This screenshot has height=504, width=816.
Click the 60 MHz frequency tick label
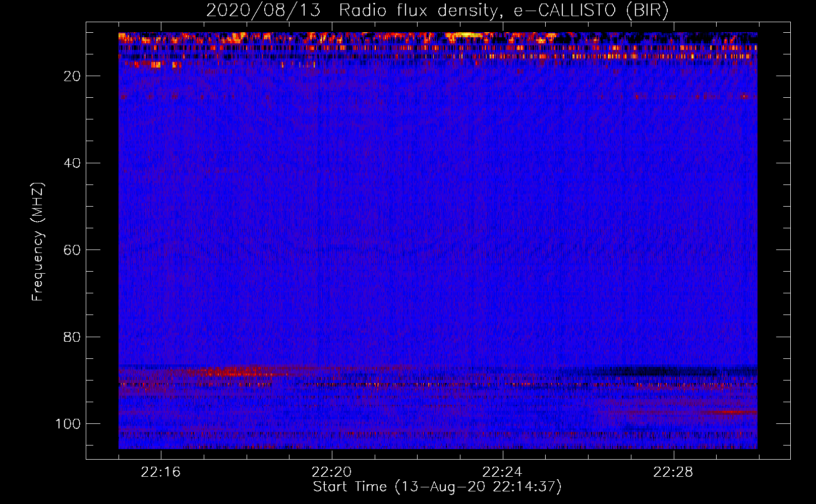coord(73,250)
